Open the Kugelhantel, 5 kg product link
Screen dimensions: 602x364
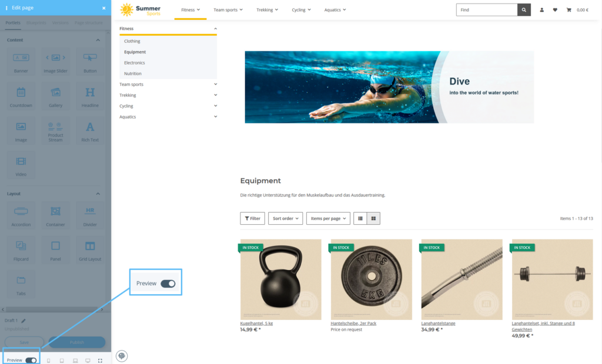[x=256, y=323]
